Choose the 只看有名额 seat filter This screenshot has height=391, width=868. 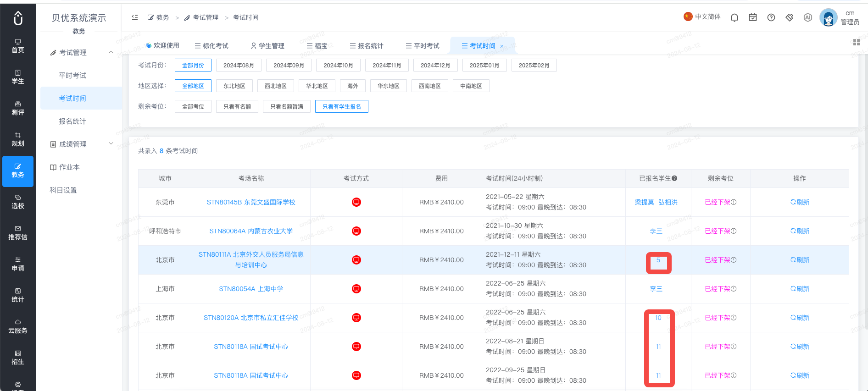tap(237, 107)
